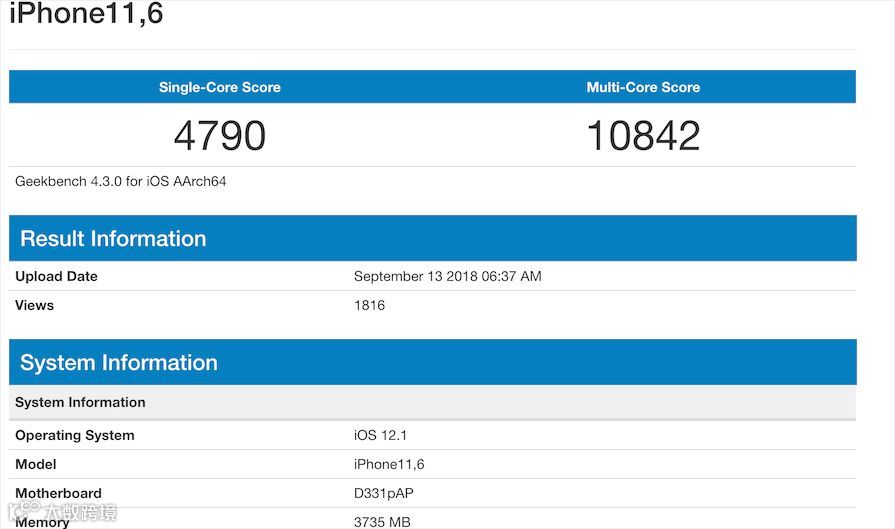Select the Single-Core Score header
The height and width of the screenshot is (529, 895).
220,87
